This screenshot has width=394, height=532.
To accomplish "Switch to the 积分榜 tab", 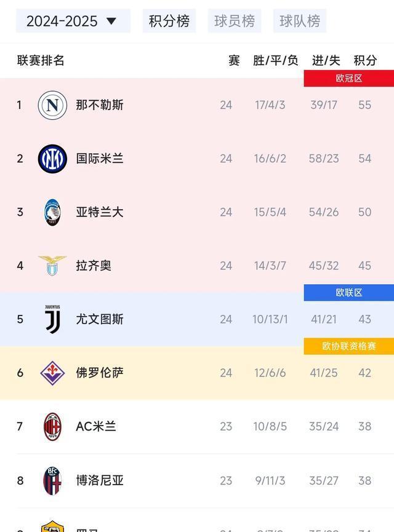I will pos(169,20).
